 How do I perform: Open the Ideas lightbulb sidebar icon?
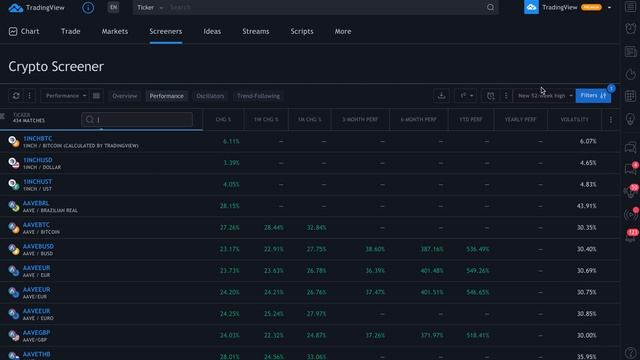[631, 119]
